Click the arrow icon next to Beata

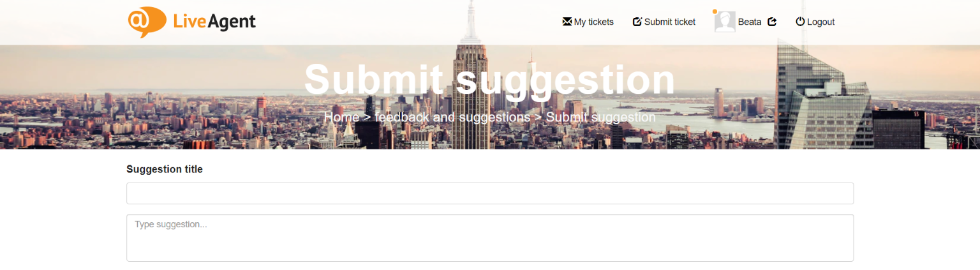772,22
